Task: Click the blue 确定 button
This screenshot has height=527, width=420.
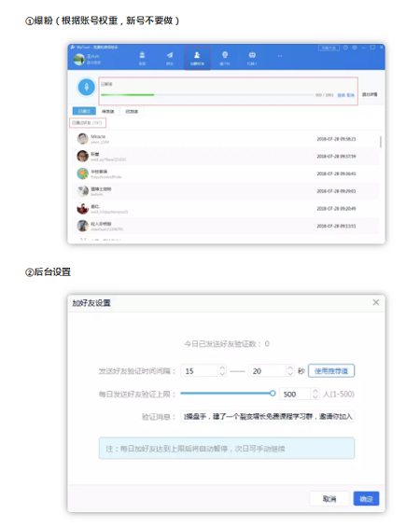Action: point(366,499)
